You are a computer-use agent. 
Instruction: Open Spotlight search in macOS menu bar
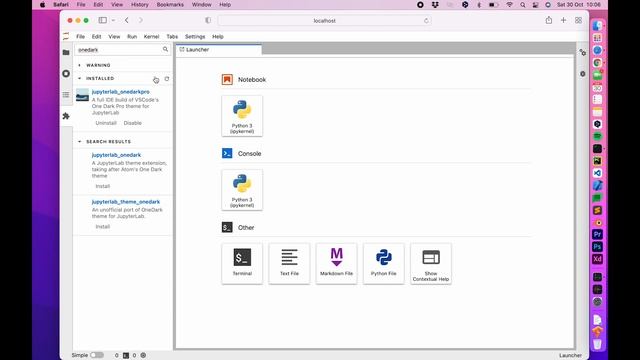coord(522,5)
